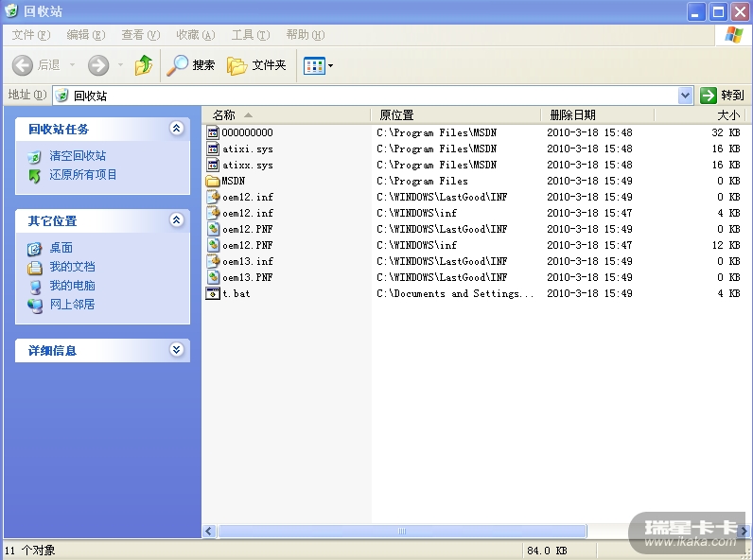The image size is (753, 560).
Task: Select the 12 KB oem12.PNF icon
Action: point(213,245)
